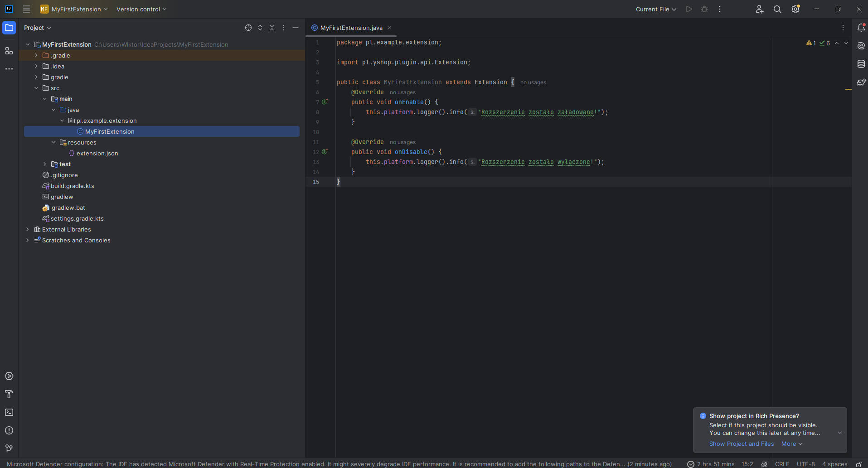
Task: Open MyFirstExtension project dropdown
Action: 74,9
